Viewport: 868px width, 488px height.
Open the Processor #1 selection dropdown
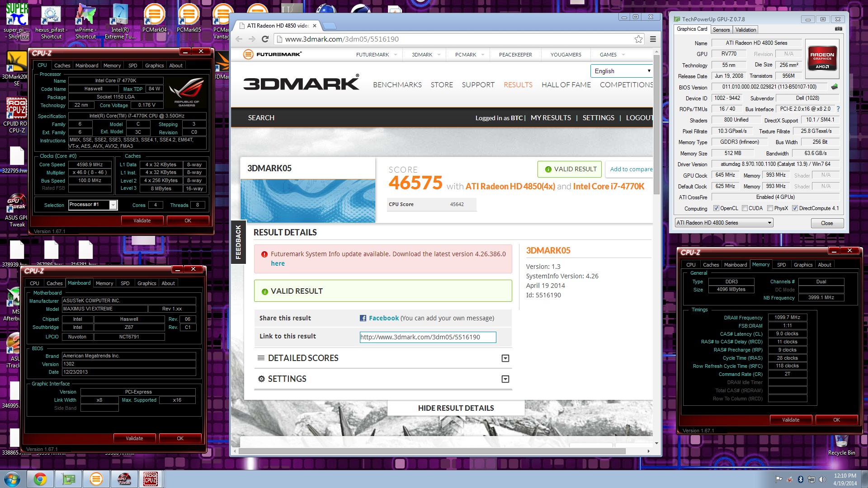pyautogui.click(x=93, y=205)
